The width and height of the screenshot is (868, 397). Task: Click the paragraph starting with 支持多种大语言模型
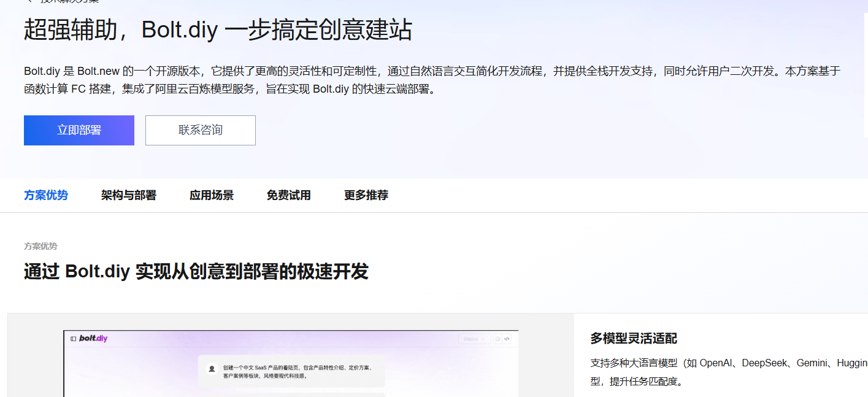click(729, 372)
